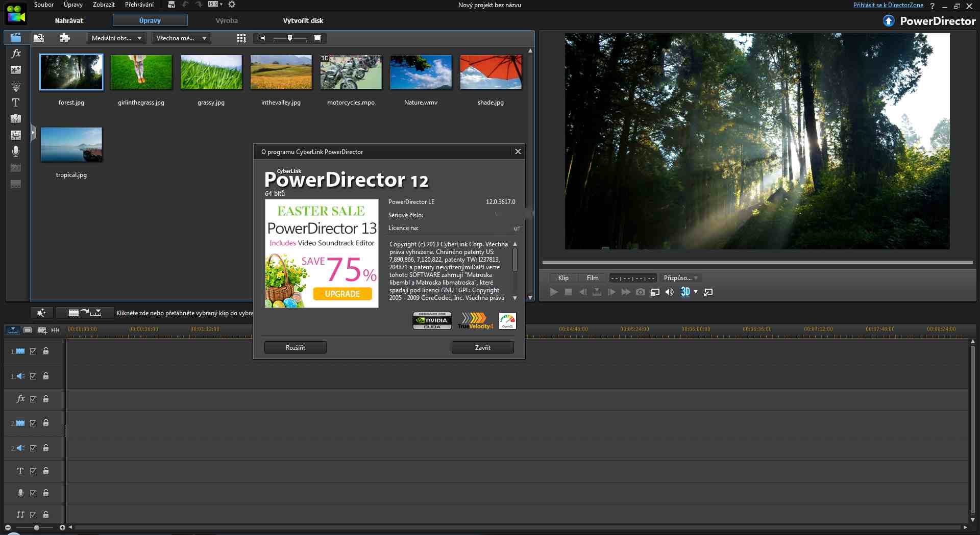The height and width of the screenshot is (535, 980).
Task: Click the snapshot camera icon in preview
Action: pos(641,292)
